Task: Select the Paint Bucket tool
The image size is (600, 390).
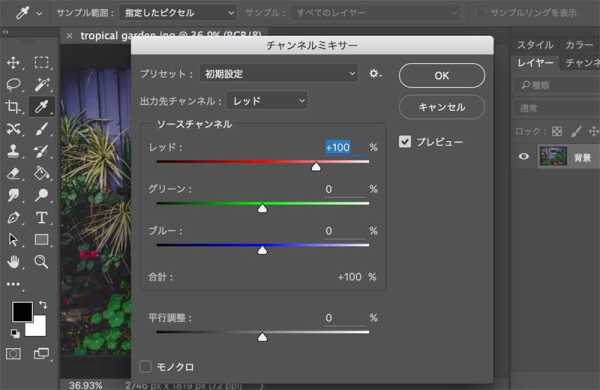Action: [41, 173]
